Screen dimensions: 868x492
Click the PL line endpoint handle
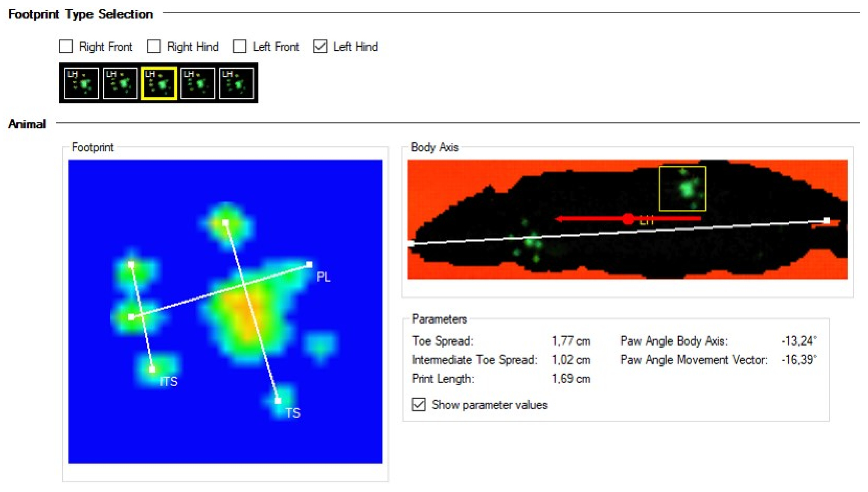(309, 264)
